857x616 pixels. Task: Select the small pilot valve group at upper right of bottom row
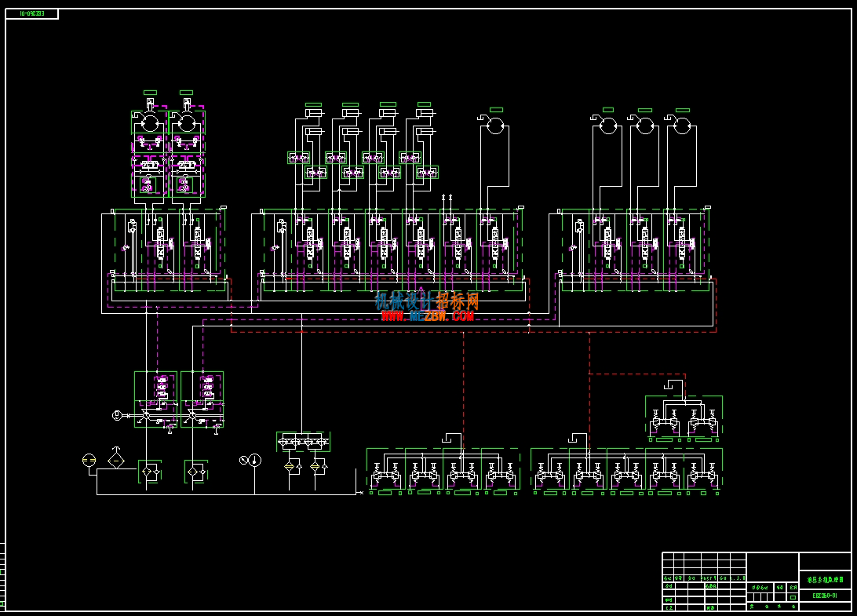[684, 419]
